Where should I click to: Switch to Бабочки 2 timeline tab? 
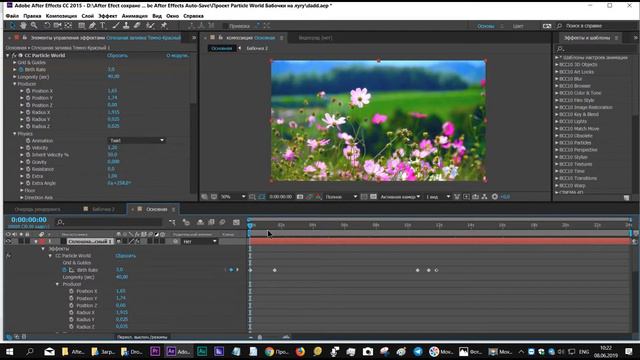point(103,209)
